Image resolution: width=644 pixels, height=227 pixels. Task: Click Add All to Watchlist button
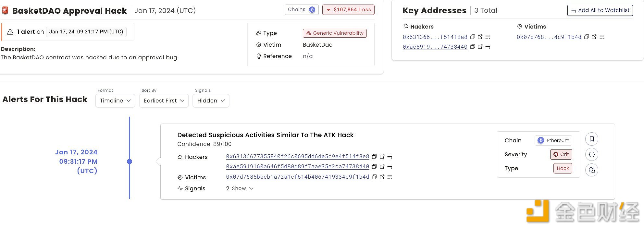point(600,10)
